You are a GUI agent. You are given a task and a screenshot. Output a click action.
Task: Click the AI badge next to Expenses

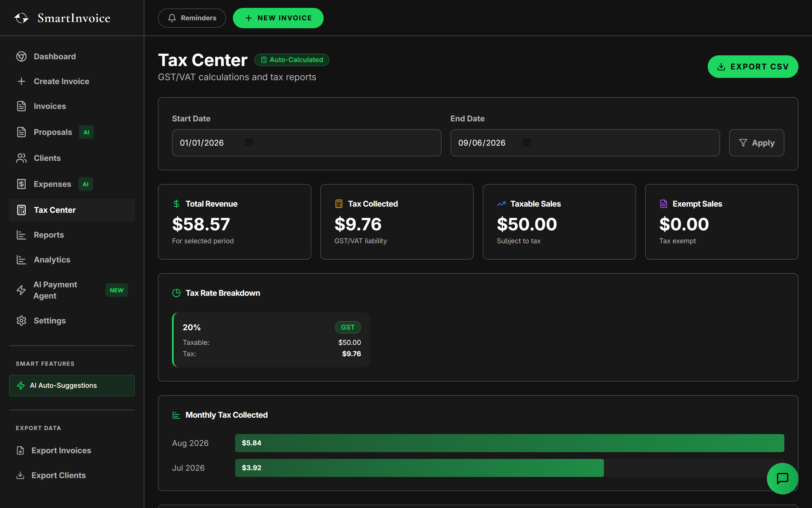(x=85, y=184)
